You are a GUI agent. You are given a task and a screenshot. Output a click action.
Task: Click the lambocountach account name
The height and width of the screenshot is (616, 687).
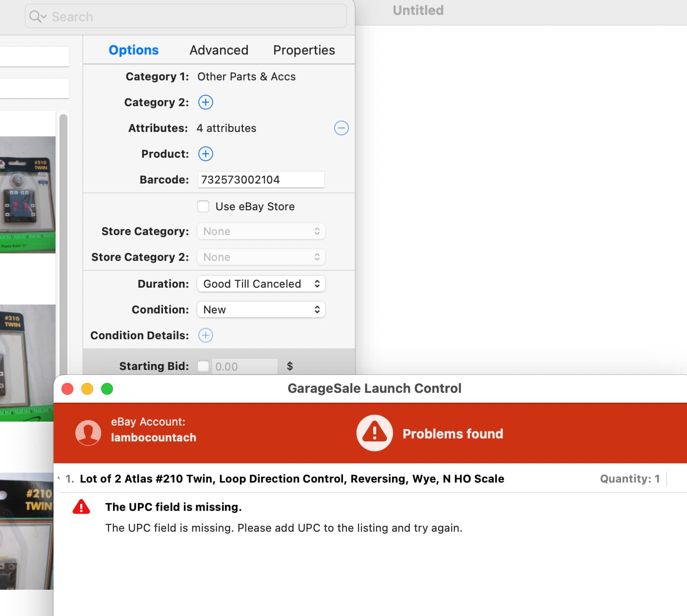pos(154,437)
